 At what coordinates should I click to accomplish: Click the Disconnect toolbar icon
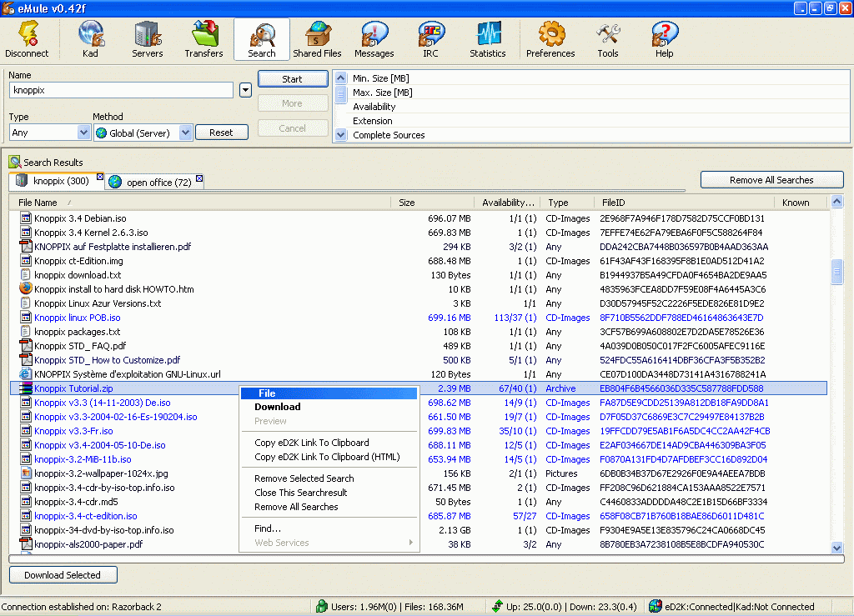coord(27,39)
